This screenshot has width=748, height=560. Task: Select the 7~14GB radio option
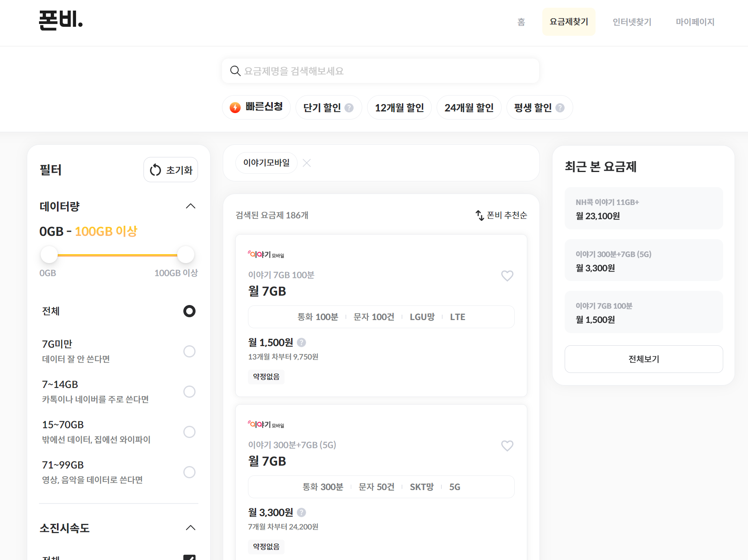[189, 392]
